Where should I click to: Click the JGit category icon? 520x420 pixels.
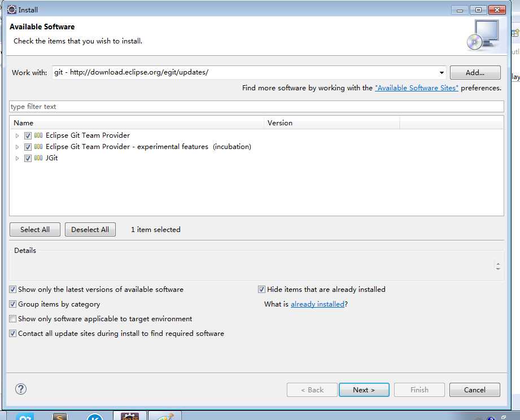[x=38, y=158]
